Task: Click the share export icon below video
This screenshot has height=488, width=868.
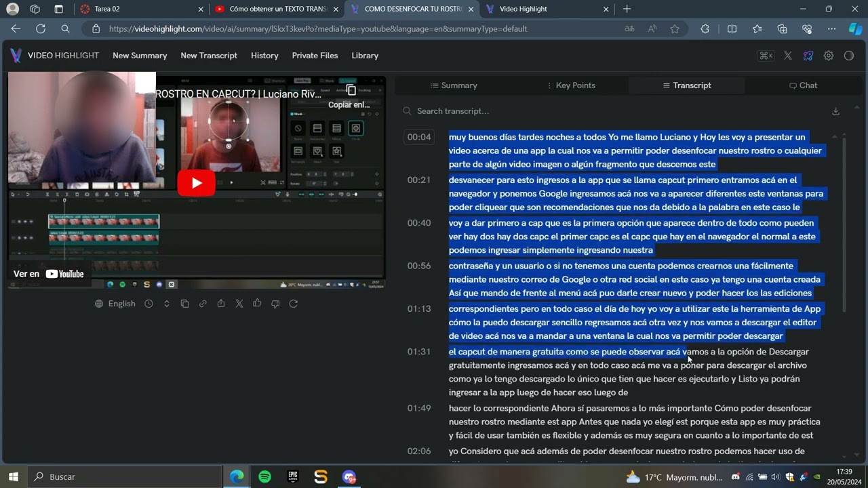Action: pyautogui.click(x=221, y=304)
